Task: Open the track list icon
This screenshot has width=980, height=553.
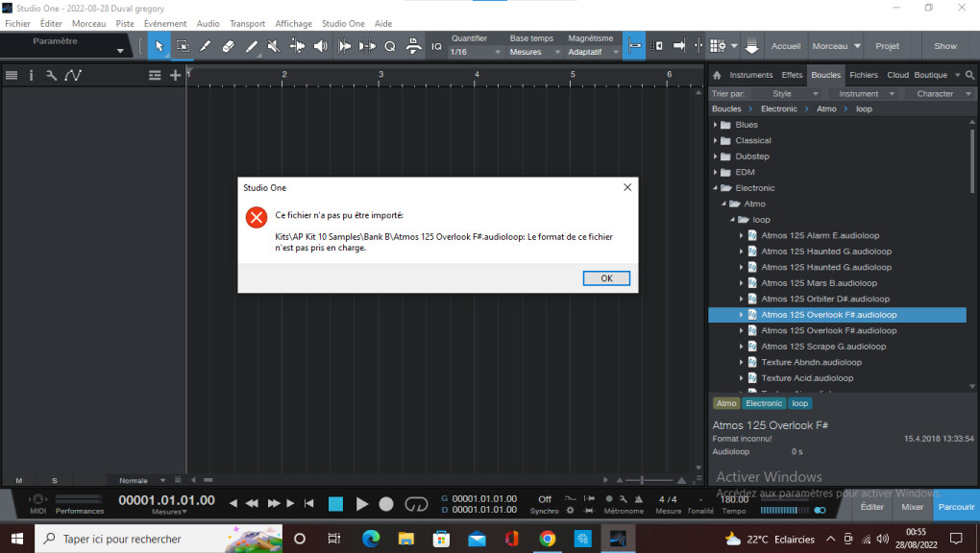Action: click(12, 76)
